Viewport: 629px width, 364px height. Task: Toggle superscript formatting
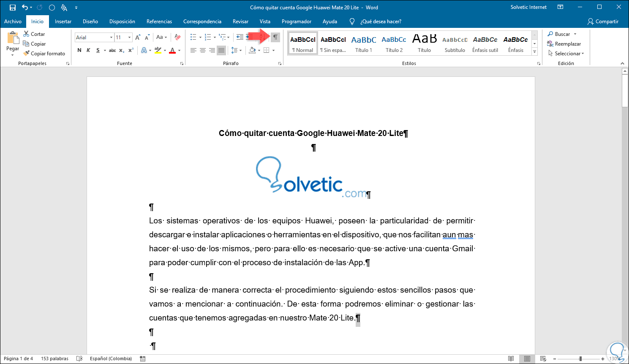tap(131, 51)
